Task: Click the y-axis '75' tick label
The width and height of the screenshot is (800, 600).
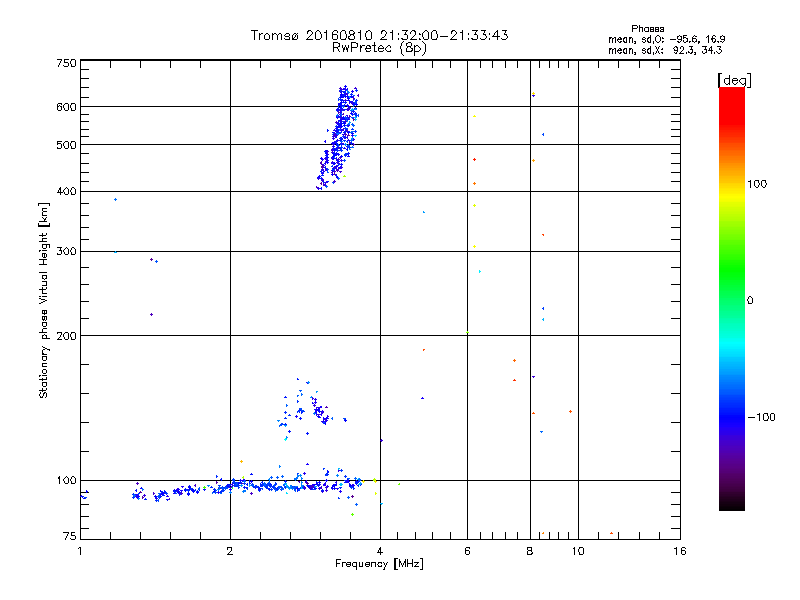Action: [70, 536]
